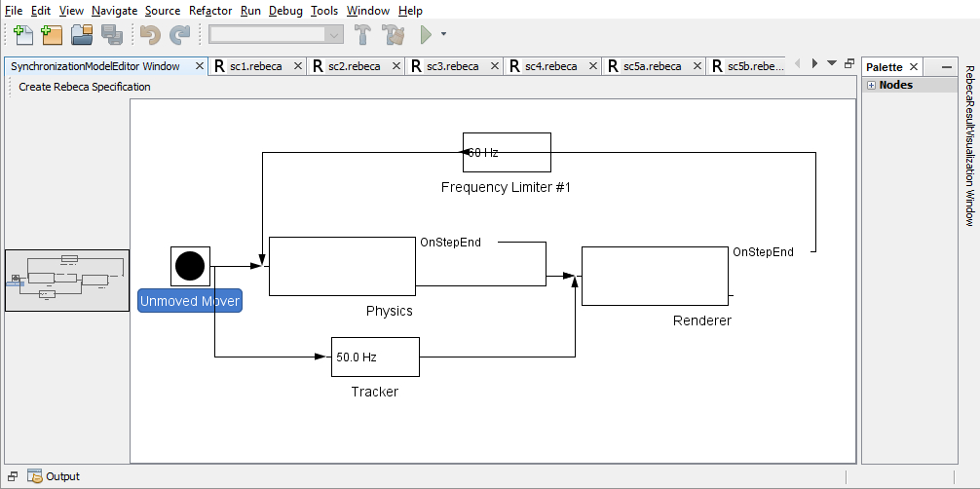Click the New File toolbar icon
The width and height of the screenshot is (980, 489).
[x=22, y=34]
